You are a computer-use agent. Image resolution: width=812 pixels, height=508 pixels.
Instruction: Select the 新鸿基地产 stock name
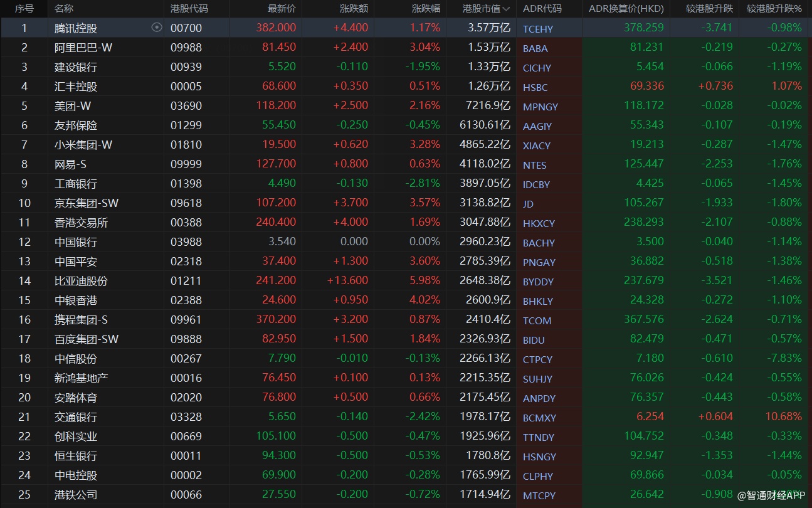point(81,378)
